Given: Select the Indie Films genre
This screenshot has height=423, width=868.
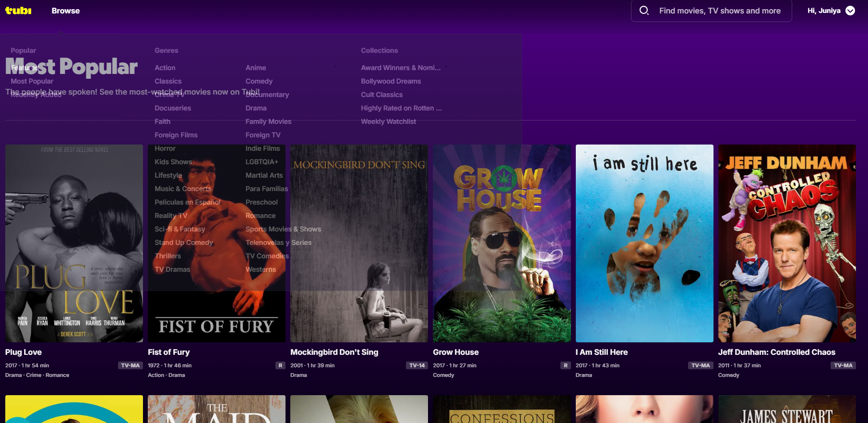Looking at the screenshot, I should point(263,148).
